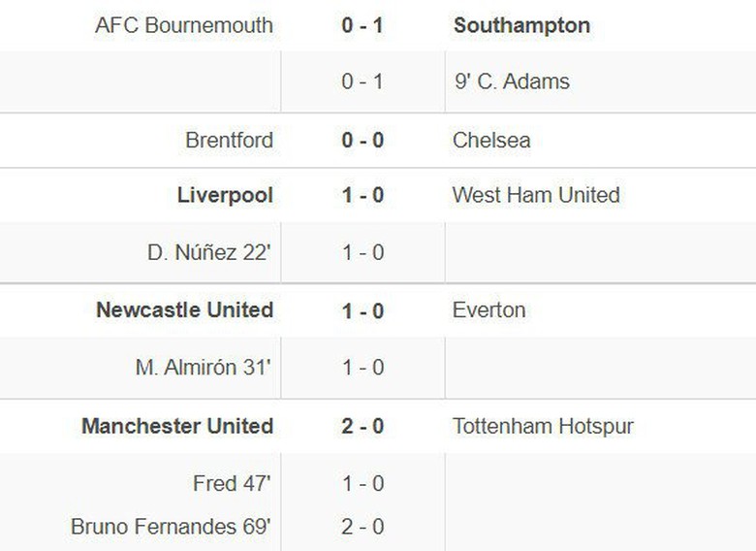This screenshot has width=756, height=551.
Task: Select the M. Almirón 31' goal entry
Action: click(204, 368)
